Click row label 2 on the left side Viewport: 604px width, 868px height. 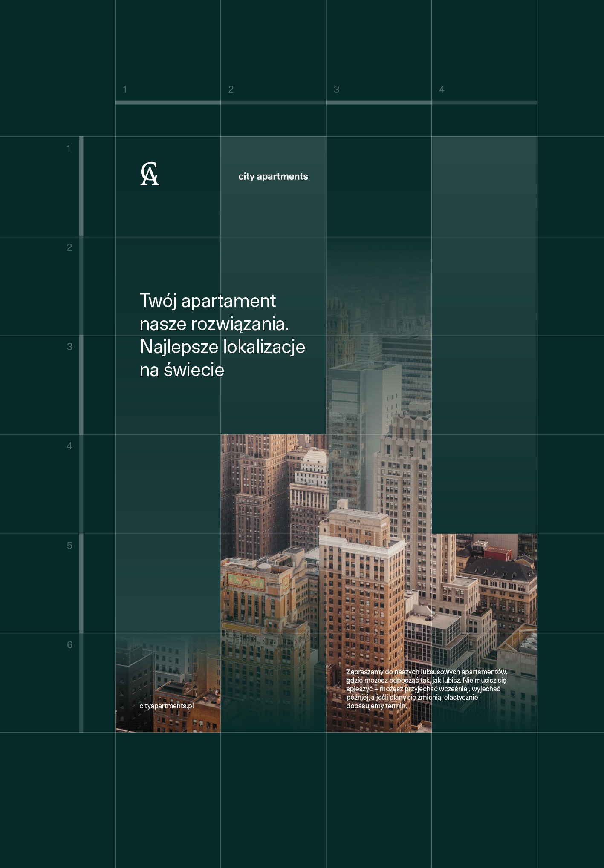69,247
